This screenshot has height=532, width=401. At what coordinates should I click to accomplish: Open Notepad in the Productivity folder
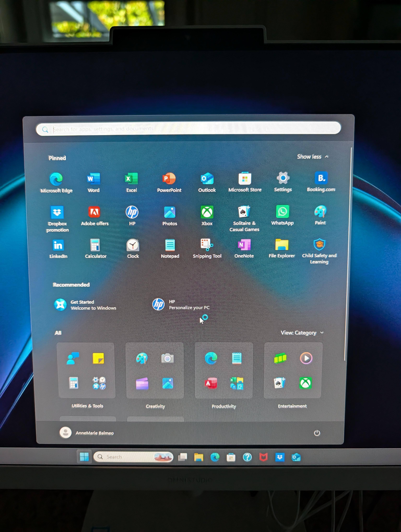pyautogui.click(x=237, y=358)
